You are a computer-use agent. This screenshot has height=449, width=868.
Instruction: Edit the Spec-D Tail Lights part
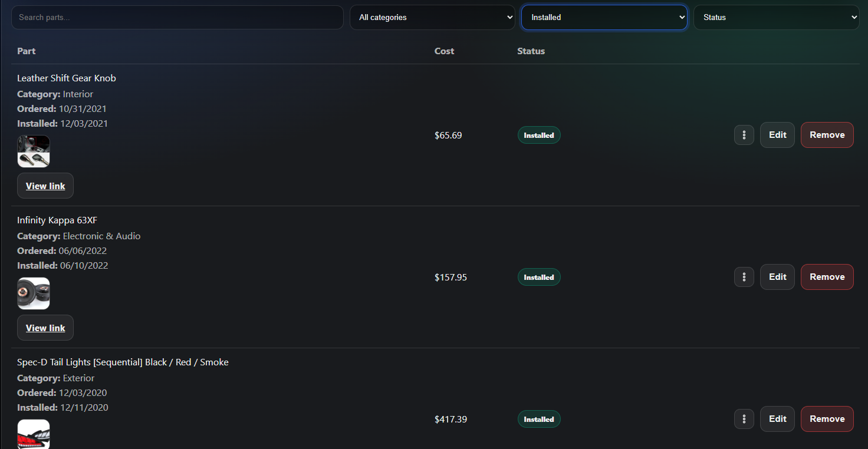[777, 419]
